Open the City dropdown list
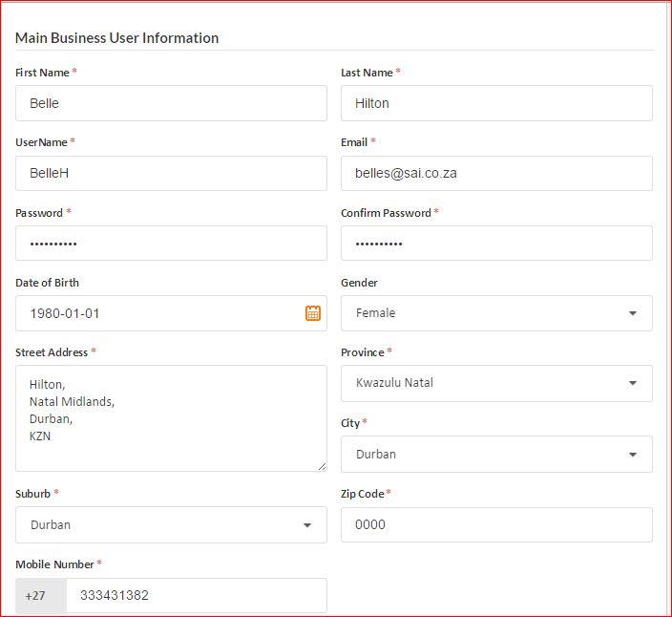Viewport: 672px width, 617px height. point(496,455)
